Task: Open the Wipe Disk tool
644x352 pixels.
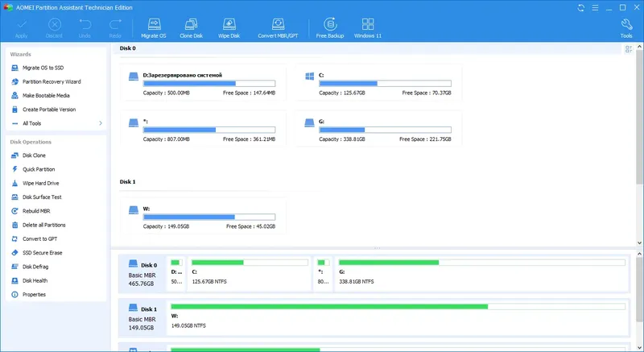Action: click(x=229, y=28)
